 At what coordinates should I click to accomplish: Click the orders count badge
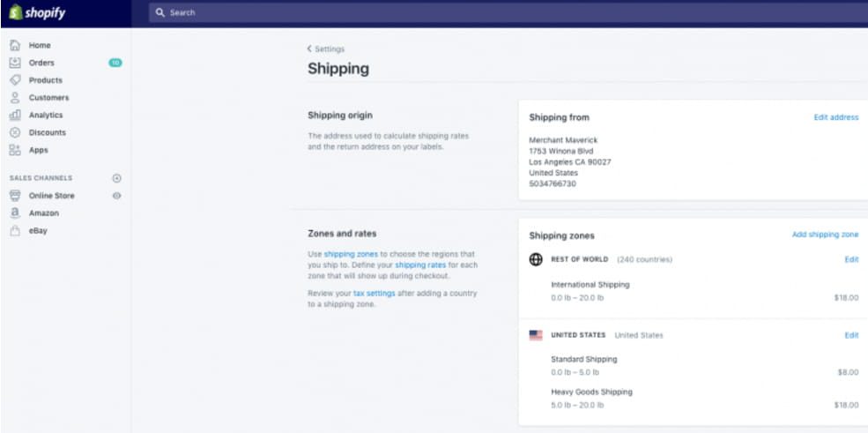[115, 63]
